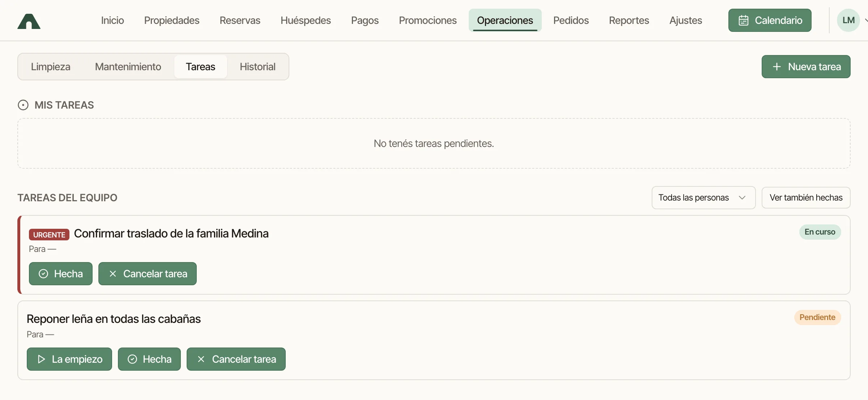Click the En curso status badge
This screenshot has width=868, height=400.
(820, 232)
